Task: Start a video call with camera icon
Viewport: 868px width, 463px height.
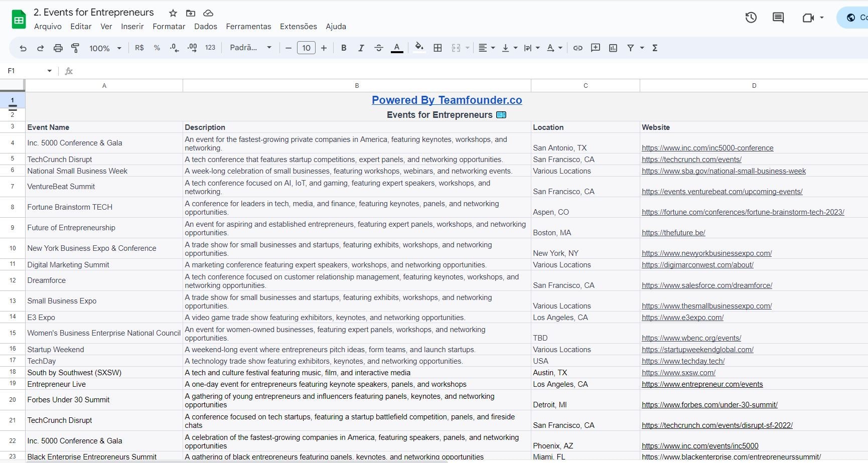Action: click(x=808, y=18)
